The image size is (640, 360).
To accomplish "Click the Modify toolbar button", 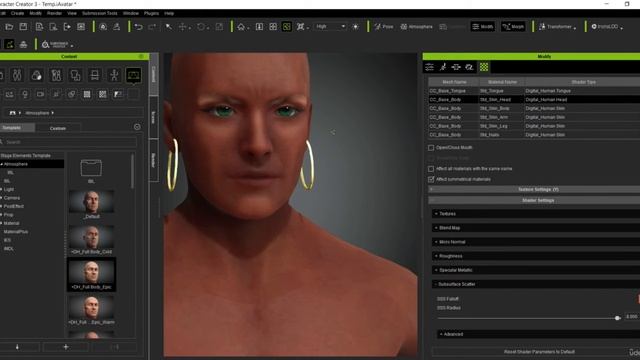I will pos(482,27).
